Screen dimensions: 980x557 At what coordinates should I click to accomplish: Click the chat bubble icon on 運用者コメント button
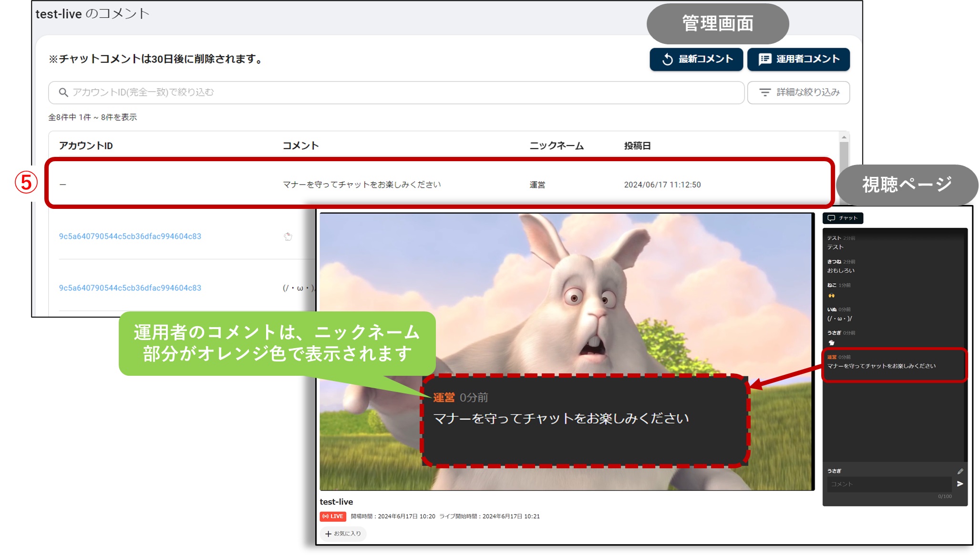(x=765, y=59)
